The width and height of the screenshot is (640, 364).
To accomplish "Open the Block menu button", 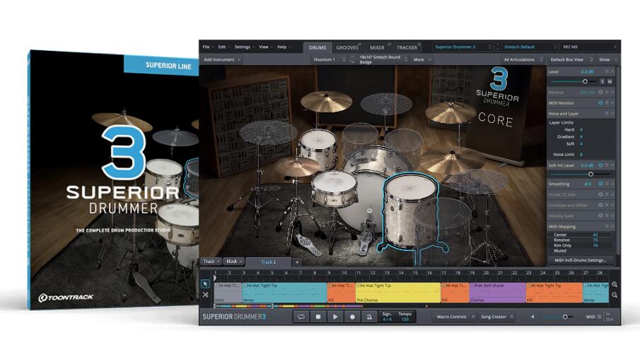I will (234, 262).
